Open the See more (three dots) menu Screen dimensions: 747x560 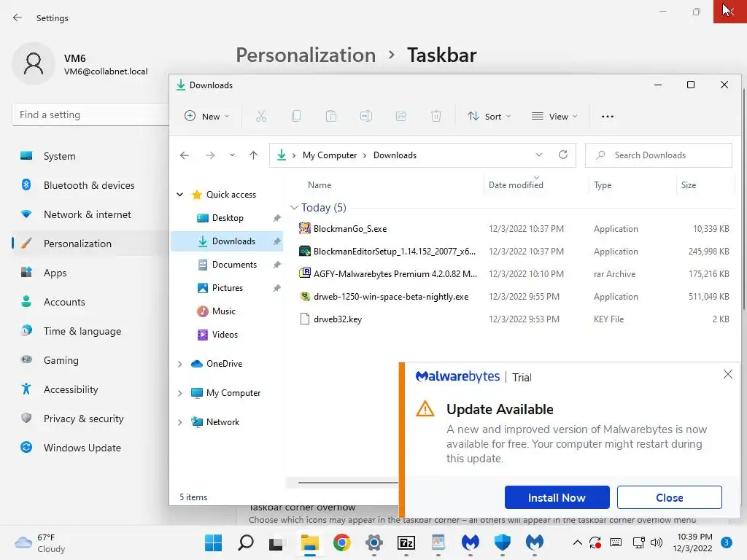(608, 116)
